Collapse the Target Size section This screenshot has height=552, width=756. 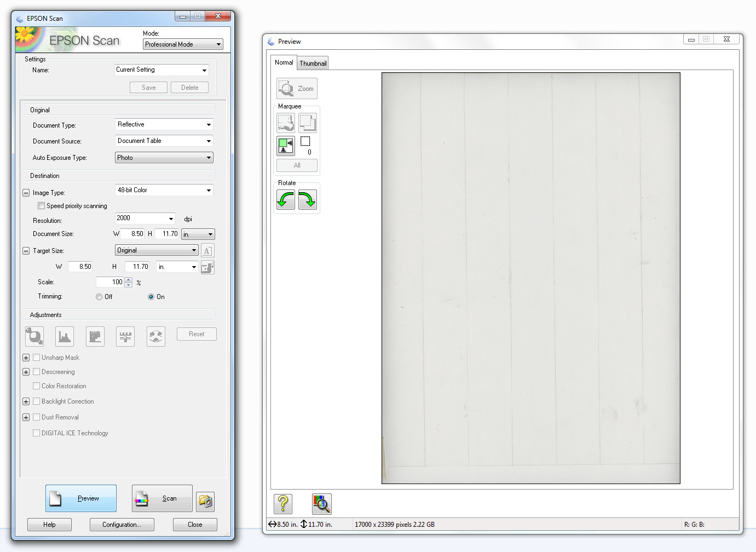click(x=26, y=251)
